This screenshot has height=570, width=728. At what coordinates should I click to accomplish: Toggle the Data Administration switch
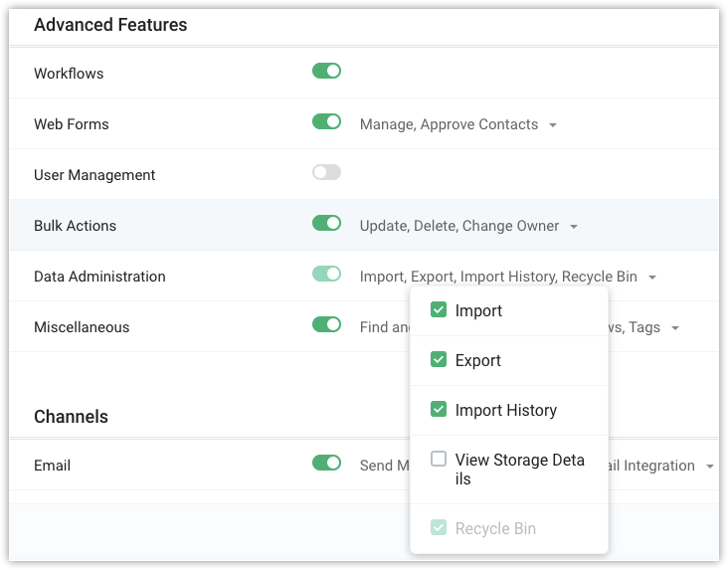pos(326,275)
